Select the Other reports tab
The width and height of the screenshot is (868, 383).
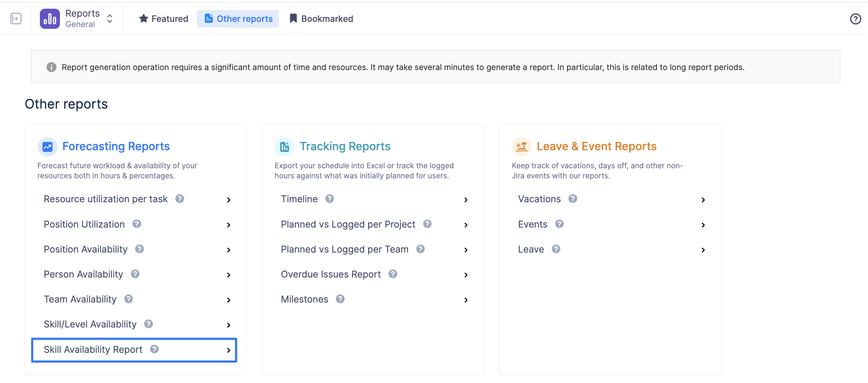(238, 19)
